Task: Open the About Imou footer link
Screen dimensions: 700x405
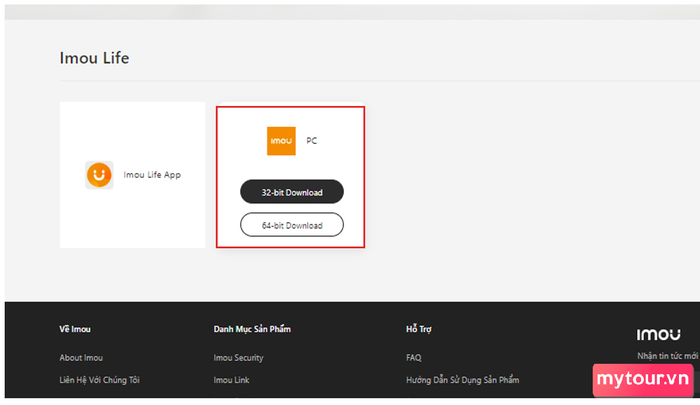Action: (81, 358)
